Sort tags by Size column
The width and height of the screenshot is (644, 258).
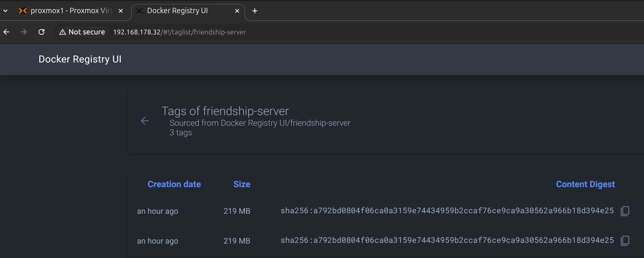[x=242, y=184]
